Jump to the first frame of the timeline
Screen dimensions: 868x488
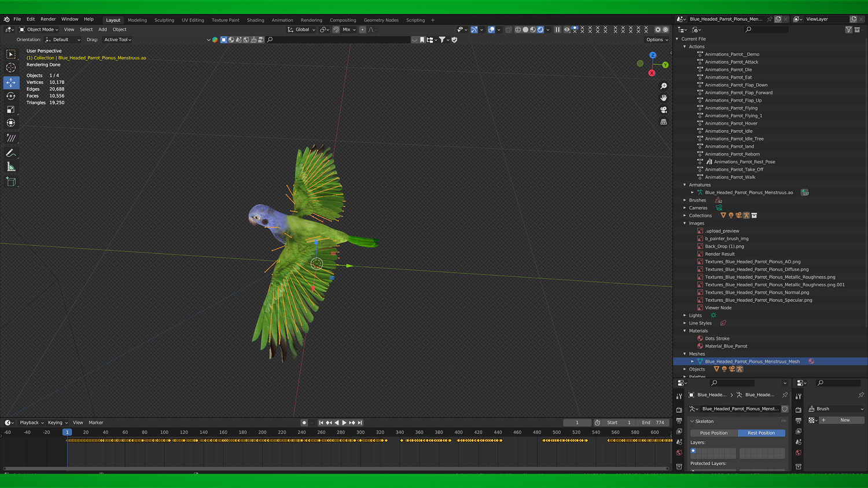click(321, 423)
